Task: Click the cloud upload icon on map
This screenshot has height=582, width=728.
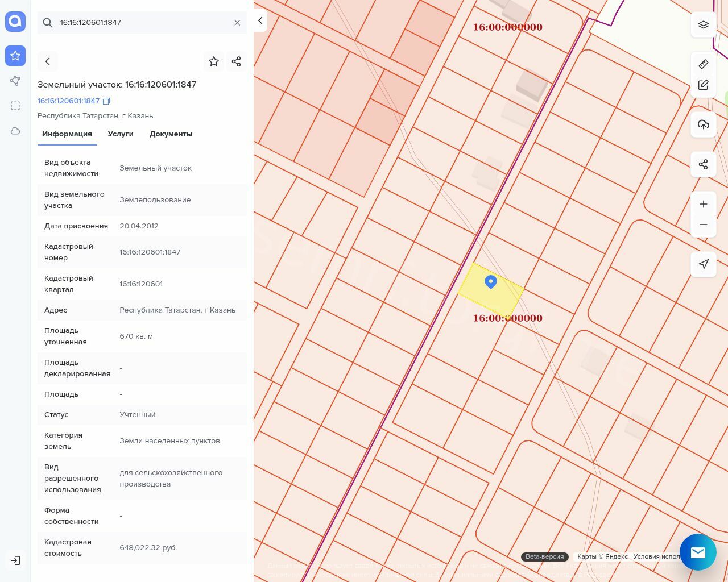Action: [x=703, y=125]
